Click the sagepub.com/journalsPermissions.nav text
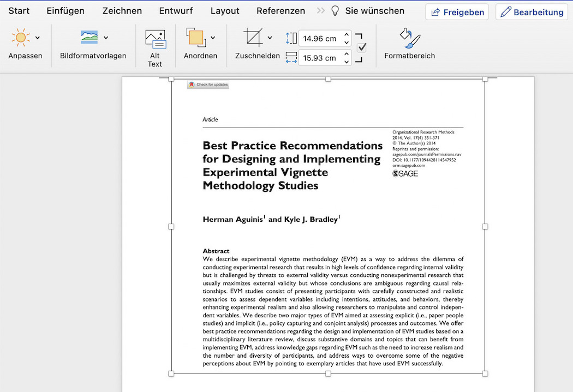The height and width of the screenshot is (392, 573). tap(426, 154)
